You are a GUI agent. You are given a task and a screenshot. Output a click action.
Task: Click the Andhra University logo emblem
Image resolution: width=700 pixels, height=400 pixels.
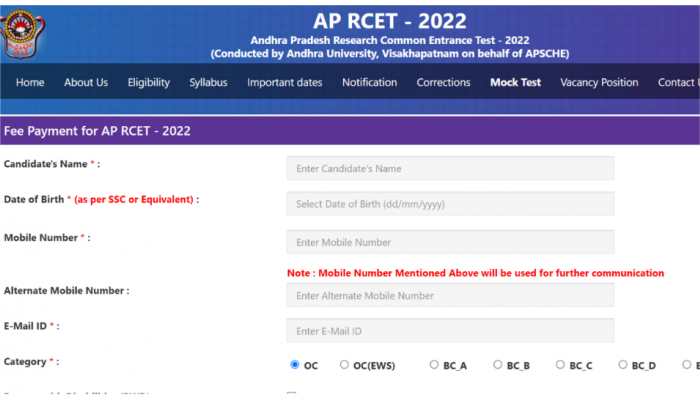point(22,34)
